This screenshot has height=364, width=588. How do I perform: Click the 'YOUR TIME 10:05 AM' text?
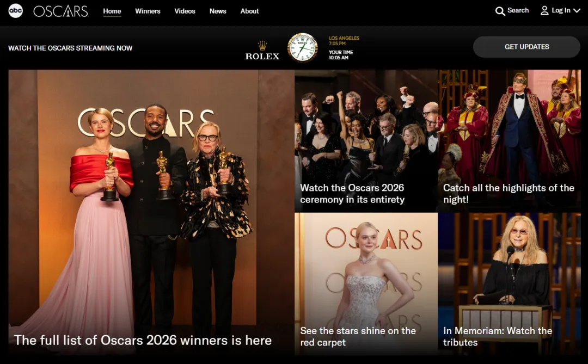pos(341,55)
